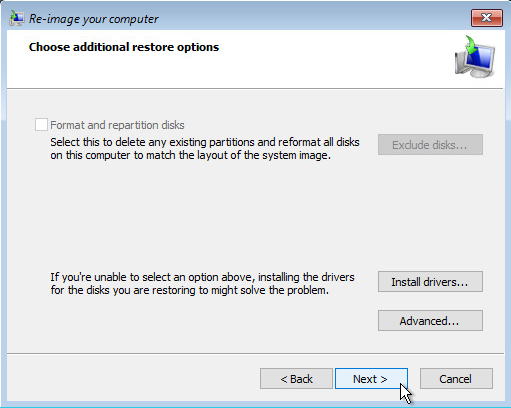
Task: Click the Choose additional restore options heading
Action: [x=124, y=47]
